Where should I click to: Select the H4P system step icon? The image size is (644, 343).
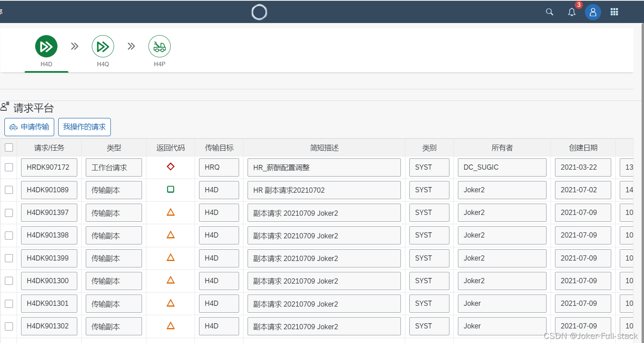160,46
